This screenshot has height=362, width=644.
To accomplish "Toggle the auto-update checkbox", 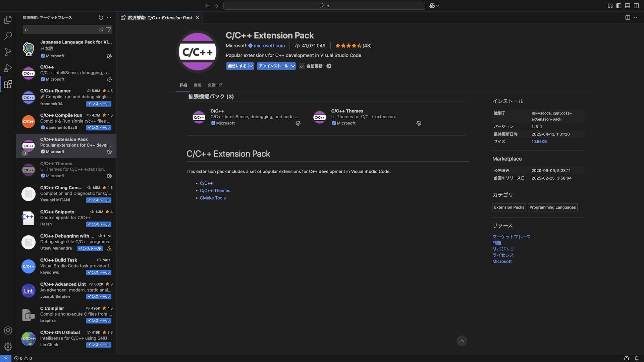I will [x=302, y=66].
